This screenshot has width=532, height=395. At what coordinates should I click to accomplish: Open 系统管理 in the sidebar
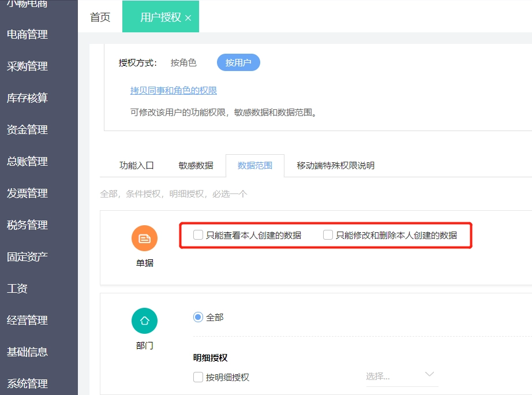(27, 383)
